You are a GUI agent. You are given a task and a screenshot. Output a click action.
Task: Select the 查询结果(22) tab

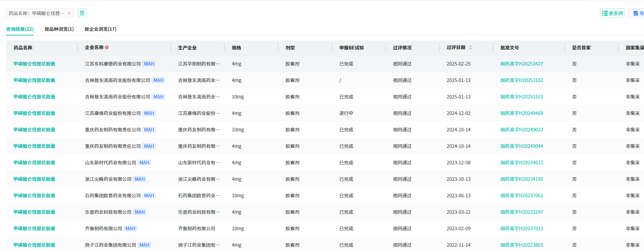click(20, 29)
